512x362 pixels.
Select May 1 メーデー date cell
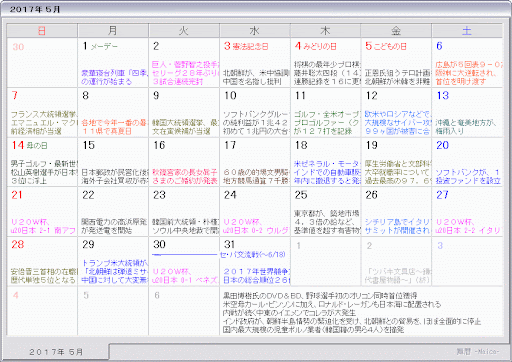coord(113,63)
